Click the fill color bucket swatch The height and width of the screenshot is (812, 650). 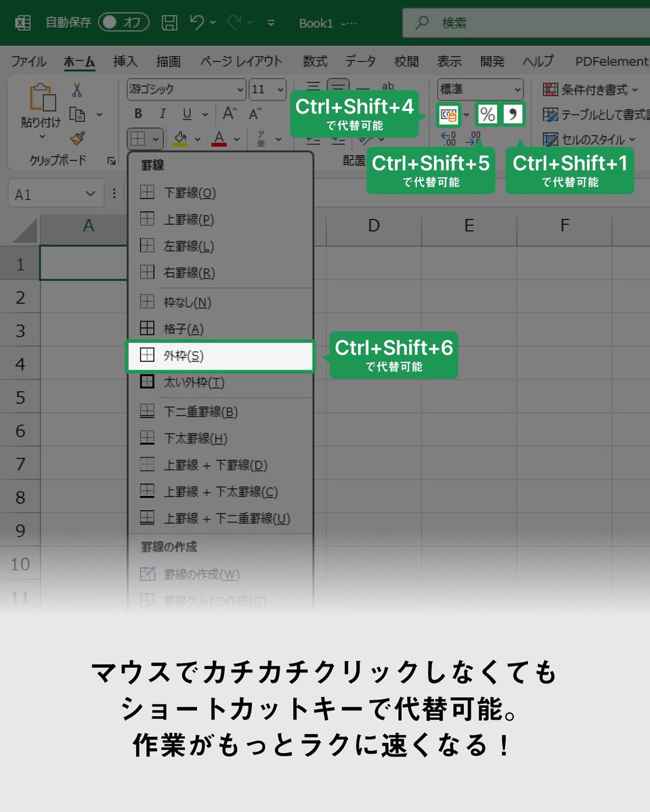pyautogui.click(x=180, y=139)
